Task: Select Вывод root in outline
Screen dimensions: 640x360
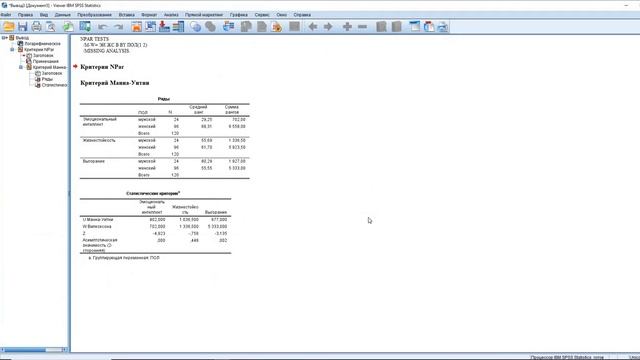Action: pyautogui.click(x=22, y=38)
